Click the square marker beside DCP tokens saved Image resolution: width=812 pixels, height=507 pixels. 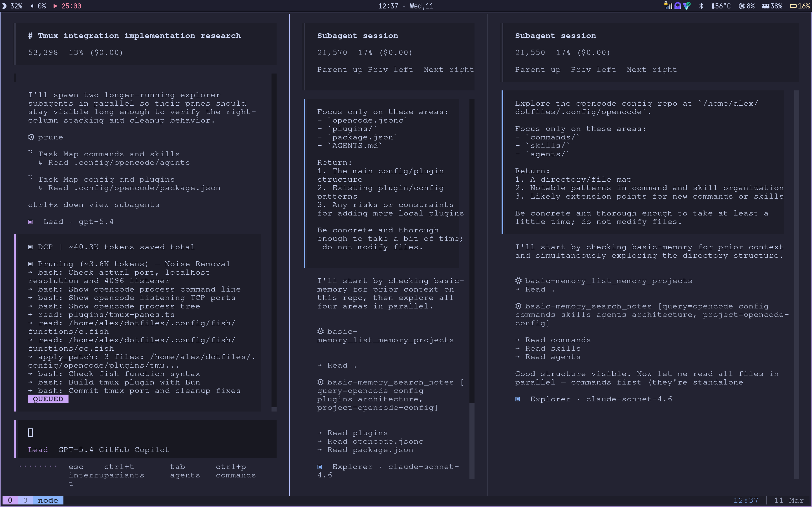(x=30, y=247)
